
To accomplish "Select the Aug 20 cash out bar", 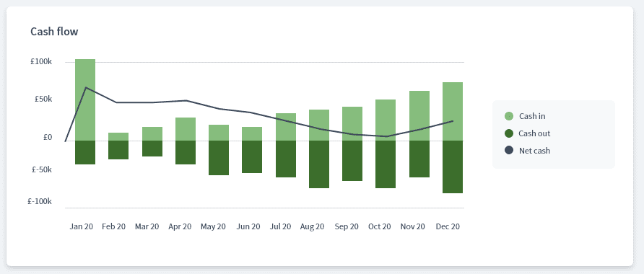I will click(319, 164).
